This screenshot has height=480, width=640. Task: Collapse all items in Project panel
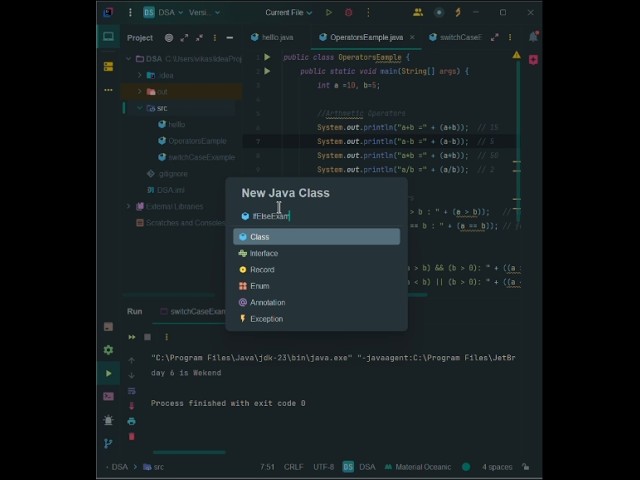tap(199, 38)
